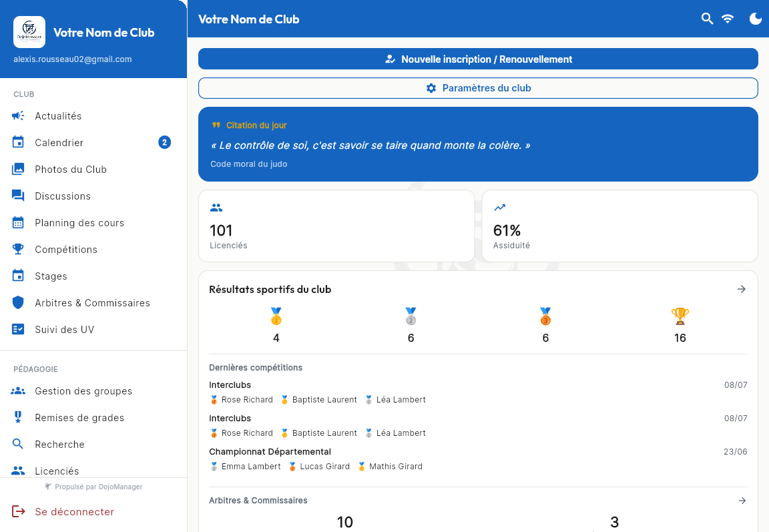Navigate to Suivi des UV

(93, 330)
